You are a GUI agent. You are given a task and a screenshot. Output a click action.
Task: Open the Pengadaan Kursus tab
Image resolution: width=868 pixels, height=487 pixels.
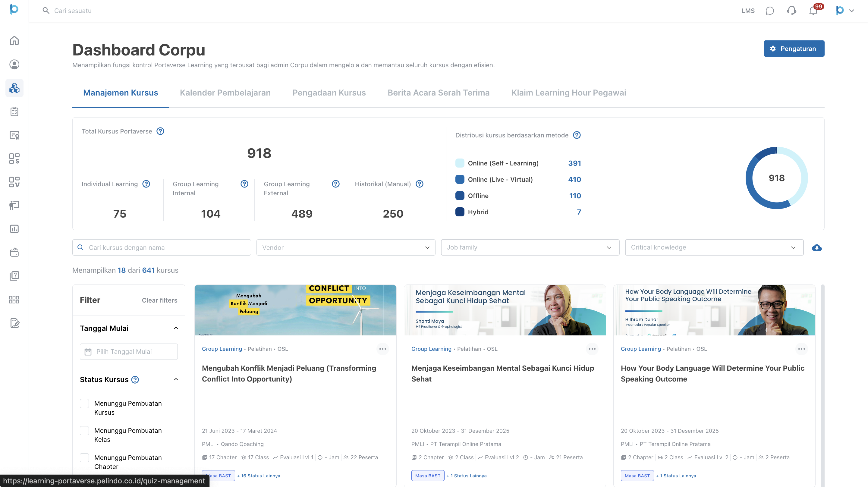(329, 93)
